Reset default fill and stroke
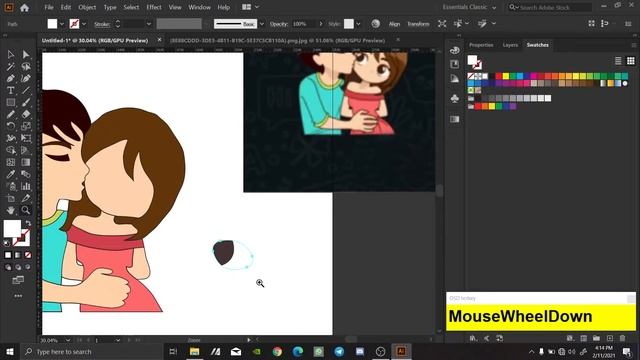This screenshot has height=360, width=640. (x=7, y=243)
